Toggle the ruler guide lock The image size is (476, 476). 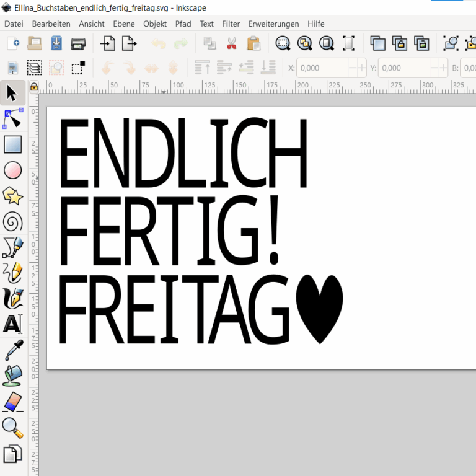34,87
